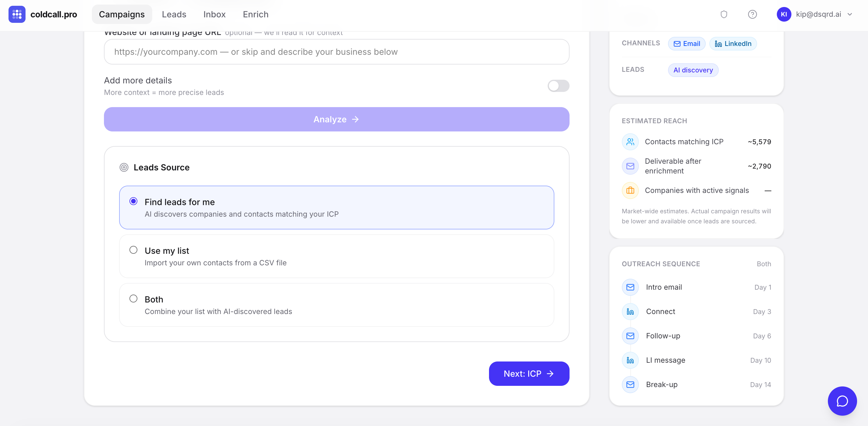Select the Use my list radio option
This screenshot has width=868, height=426.
133,250
